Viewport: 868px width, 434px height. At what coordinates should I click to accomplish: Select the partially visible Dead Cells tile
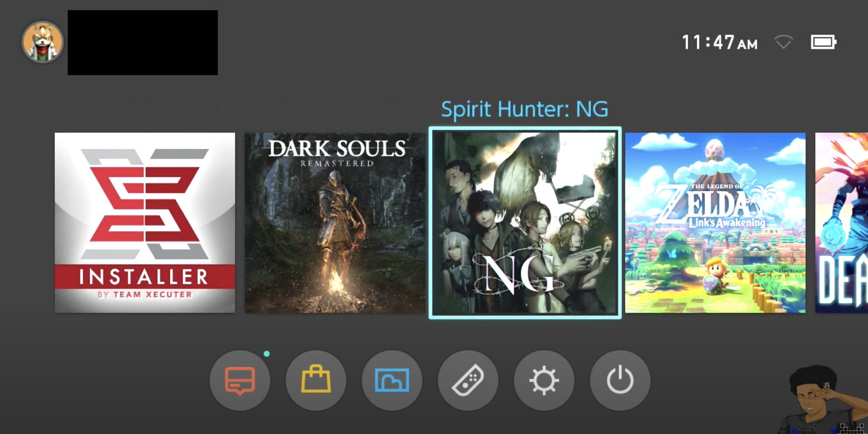pyautogui.click(x=841, y=223)
